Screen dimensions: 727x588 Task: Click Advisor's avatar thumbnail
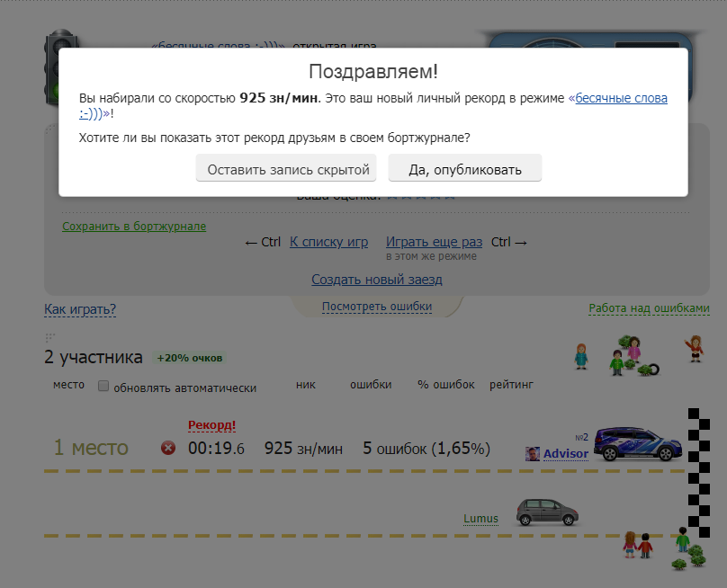(533, 454)
